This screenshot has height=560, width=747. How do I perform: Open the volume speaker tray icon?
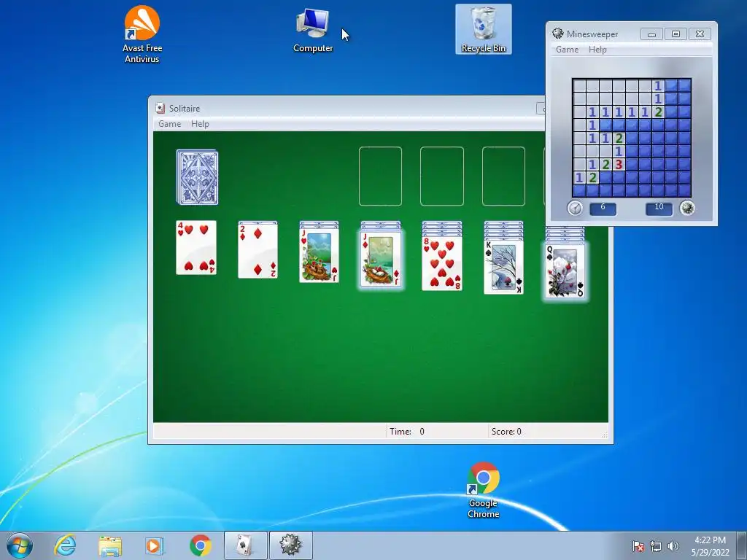(673, 546)
